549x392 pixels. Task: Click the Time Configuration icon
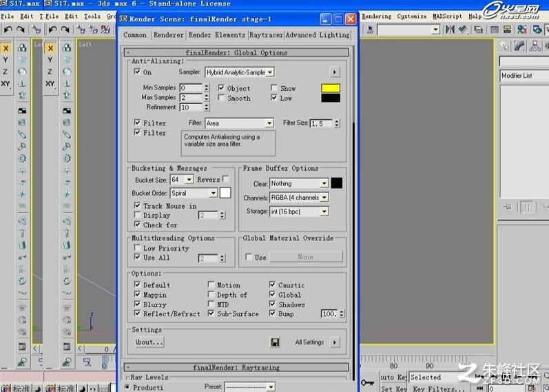pos(532,388)
